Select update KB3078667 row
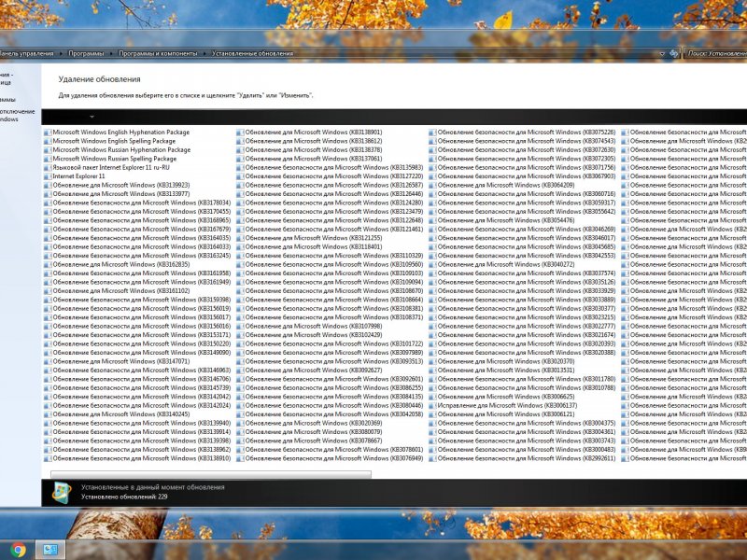 tap(309, 441)
